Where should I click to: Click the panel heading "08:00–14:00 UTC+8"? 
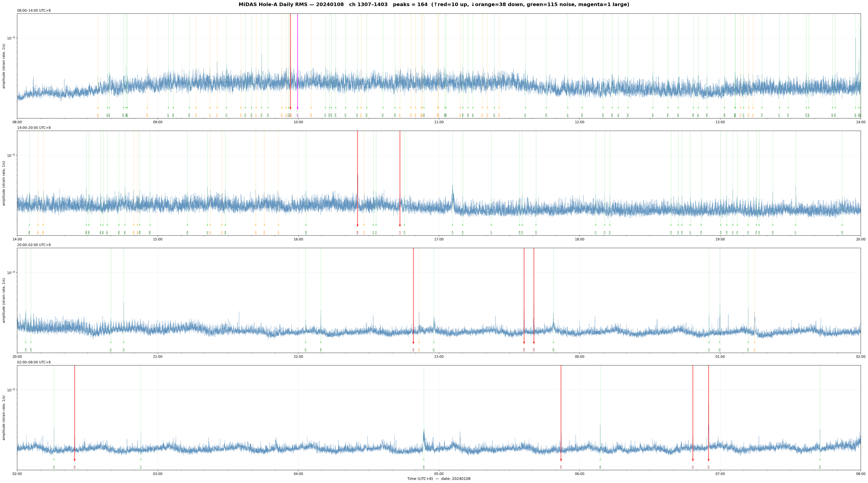[34, 11]
